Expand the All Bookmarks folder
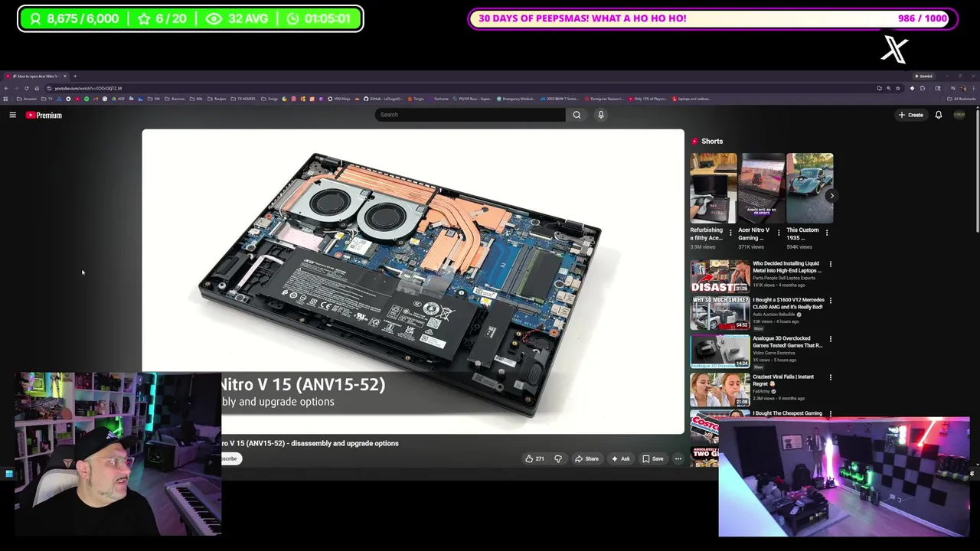The image size is (980, 551). click(x=962, y=99)
